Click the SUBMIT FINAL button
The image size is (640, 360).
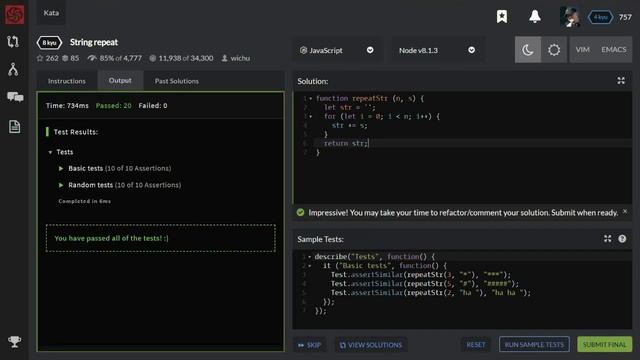pyautogui.click(x=604, y=344)
